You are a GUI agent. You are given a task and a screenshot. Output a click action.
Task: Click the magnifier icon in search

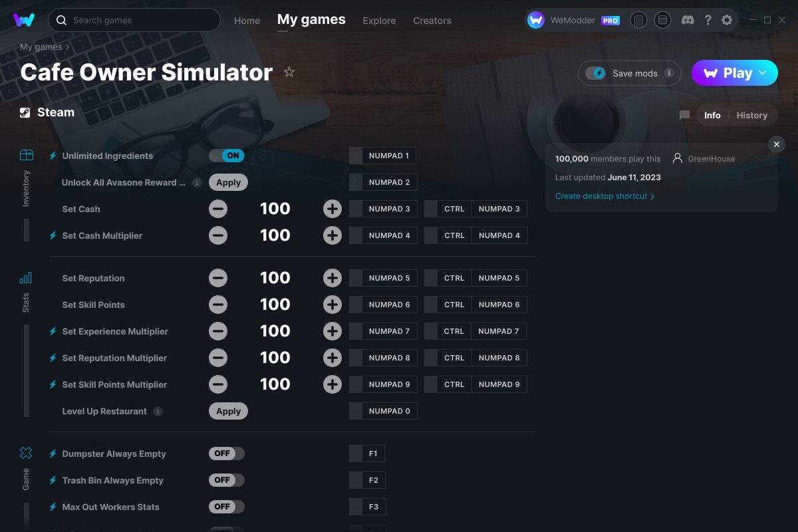(61, 20)
